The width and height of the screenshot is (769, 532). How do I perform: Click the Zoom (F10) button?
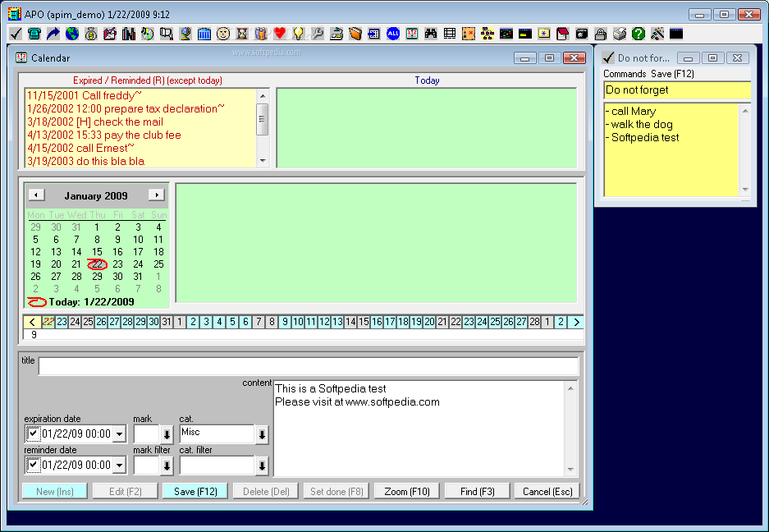pos(407,491)
